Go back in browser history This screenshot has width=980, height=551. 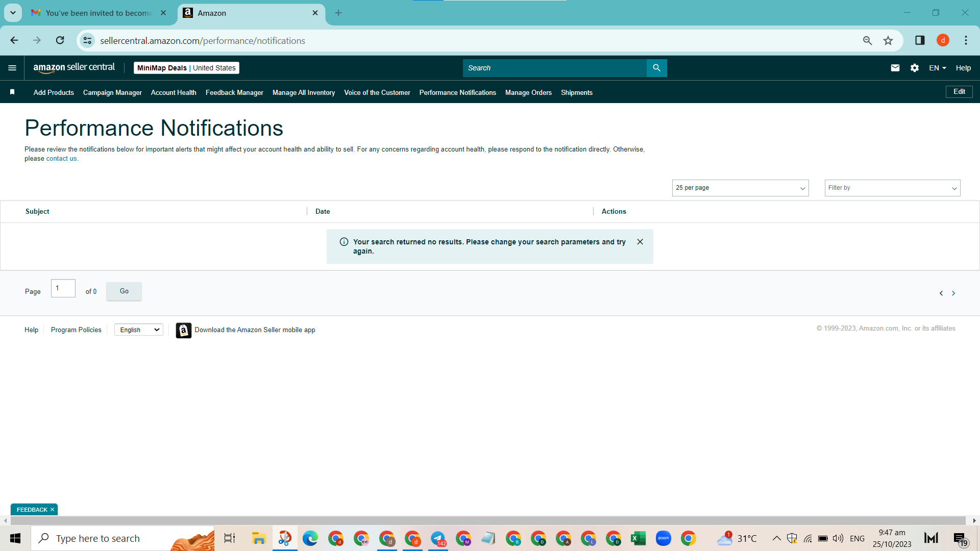[x=14, y=40]
